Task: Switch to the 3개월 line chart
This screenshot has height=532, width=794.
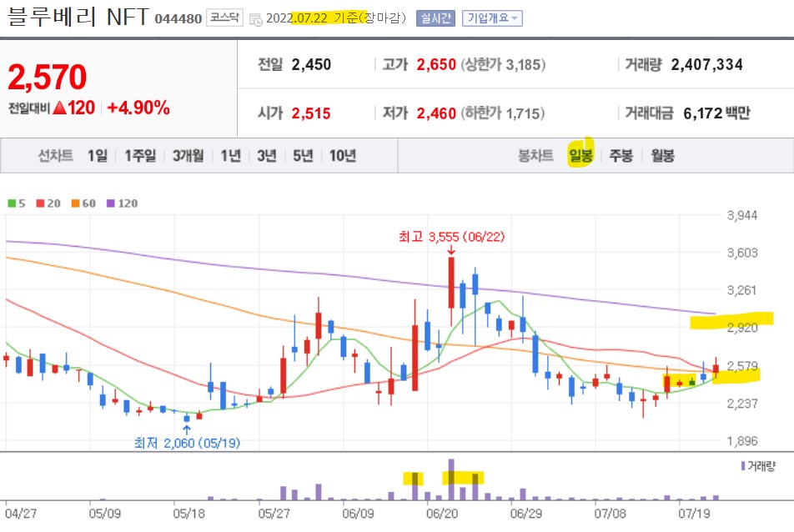Action: coord(188,155)
